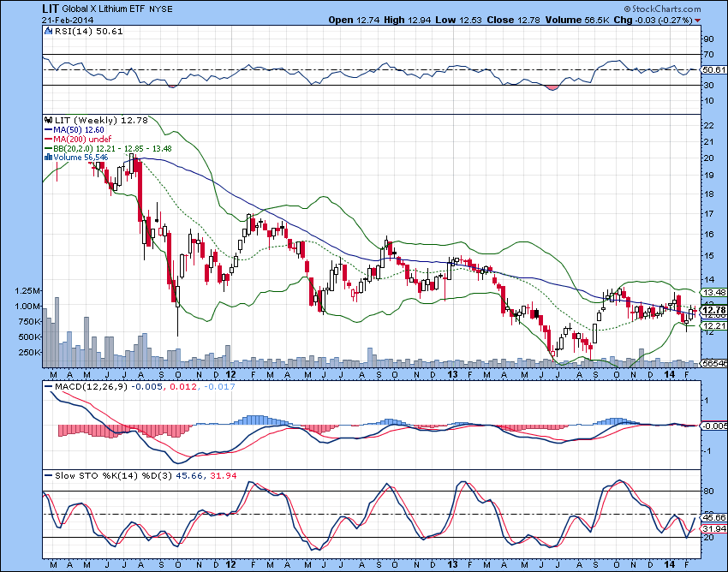Click the red MA(200) legend line marker
Viewport: 728px width, 572px height.
(48, 140)
